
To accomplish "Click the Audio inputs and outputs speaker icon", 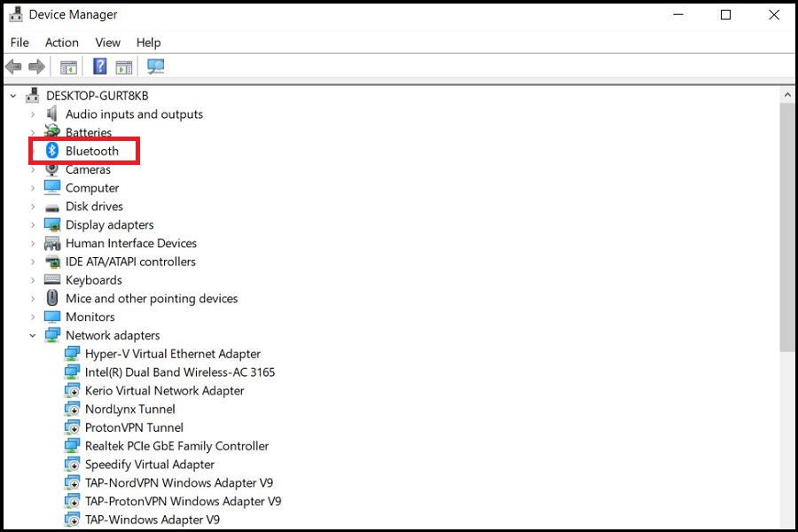I will [52, 114].
